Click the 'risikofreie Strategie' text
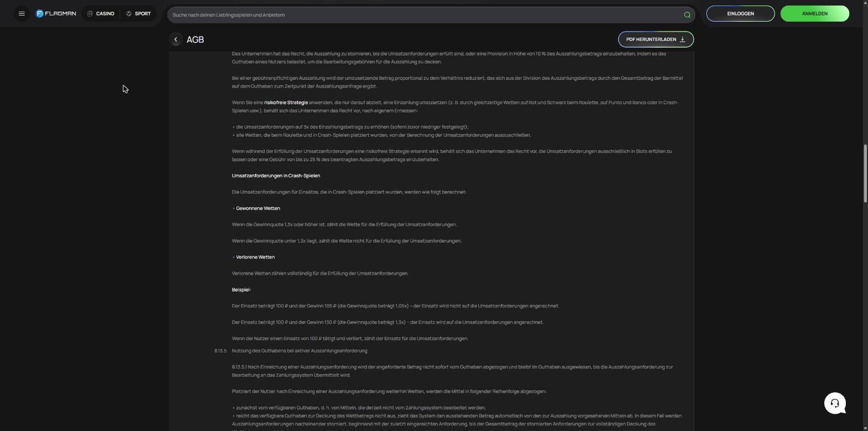 coord(286,102)
